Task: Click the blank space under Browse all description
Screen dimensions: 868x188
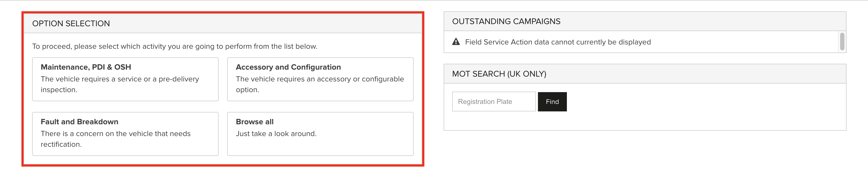Action: (x=320, y=146)
